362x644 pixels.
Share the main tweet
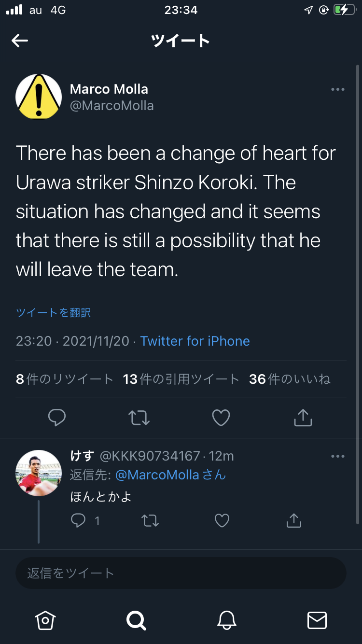tap(303, 418)
